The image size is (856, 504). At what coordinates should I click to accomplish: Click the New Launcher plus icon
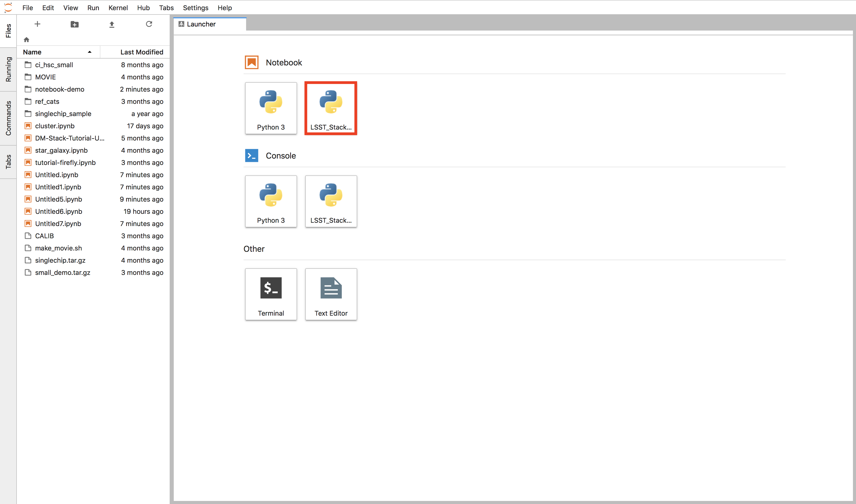(37, 24)
